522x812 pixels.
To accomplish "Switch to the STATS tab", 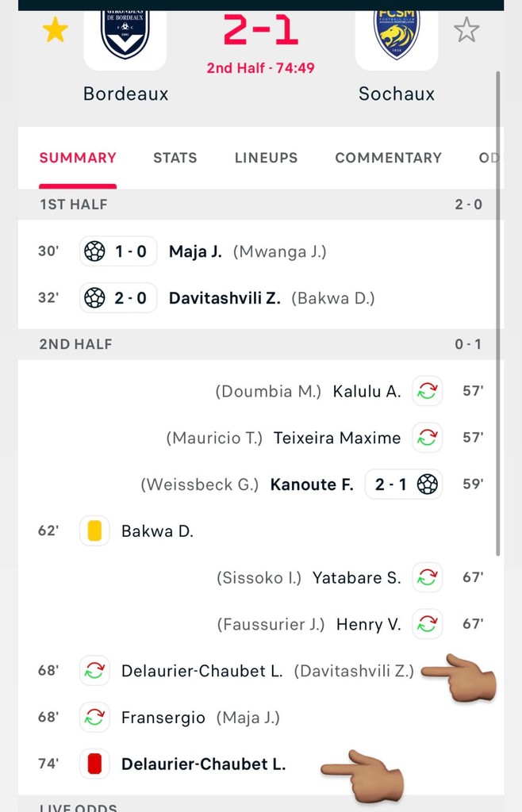I will (x=175, y=158).
